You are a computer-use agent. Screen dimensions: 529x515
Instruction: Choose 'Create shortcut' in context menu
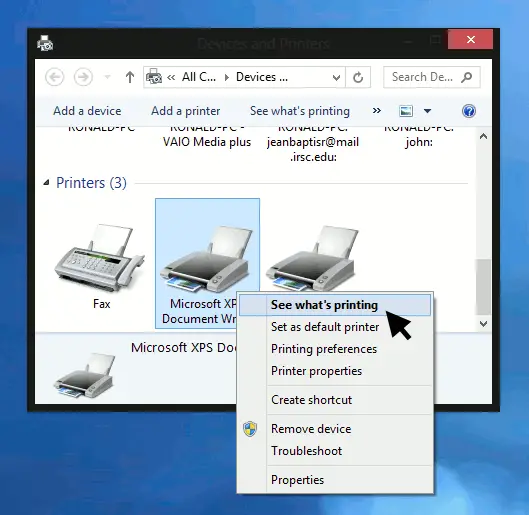[335, 400]
